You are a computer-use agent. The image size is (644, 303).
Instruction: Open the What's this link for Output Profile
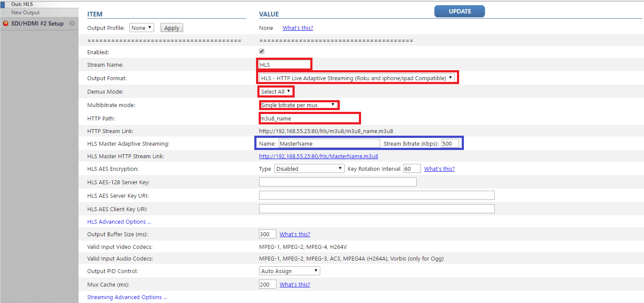tap(298, 28)
